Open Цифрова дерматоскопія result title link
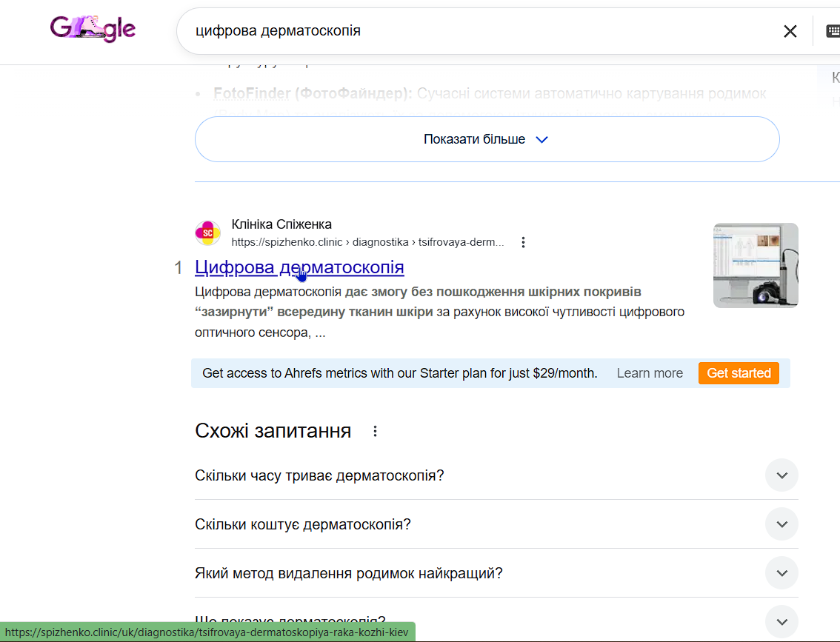Image resolution: width=840 pixels, height=642 pixels. point(299,267)
